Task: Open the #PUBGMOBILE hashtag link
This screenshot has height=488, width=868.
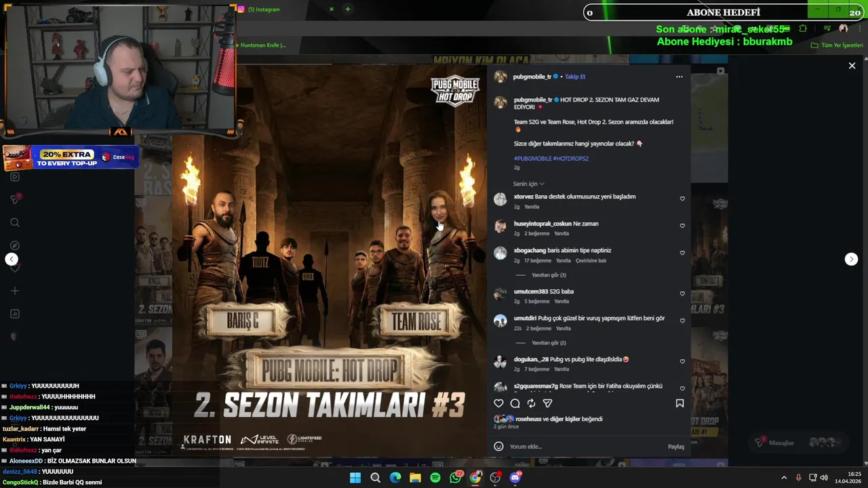Action: click(532, 159)
